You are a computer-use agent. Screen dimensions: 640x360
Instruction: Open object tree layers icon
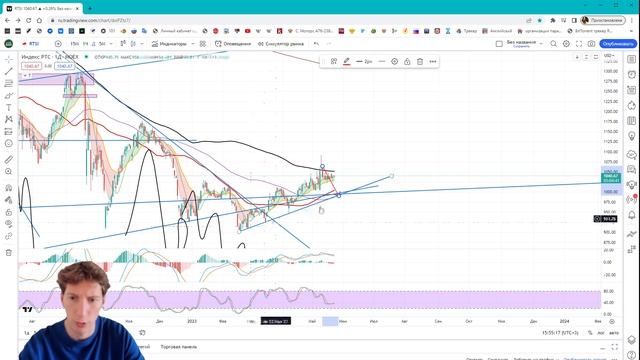pos(631,340)
